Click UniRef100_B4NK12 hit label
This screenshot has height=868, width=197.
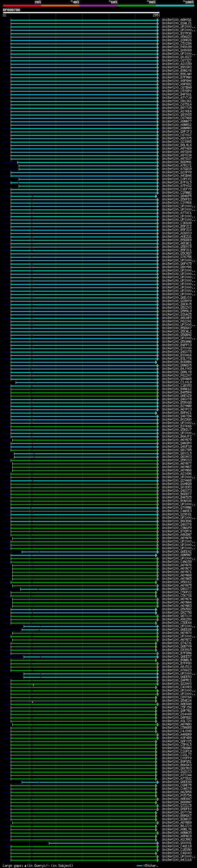click(177, 389)
